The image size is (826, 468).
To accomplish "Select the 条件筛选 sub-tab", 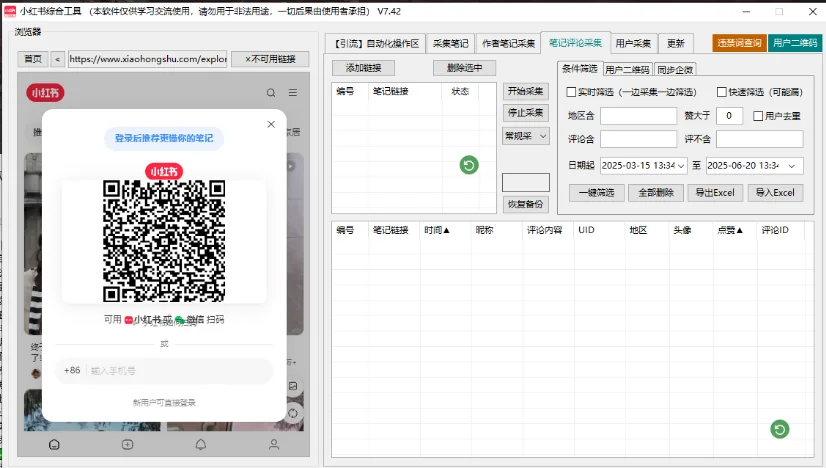I will coord(579,69).
